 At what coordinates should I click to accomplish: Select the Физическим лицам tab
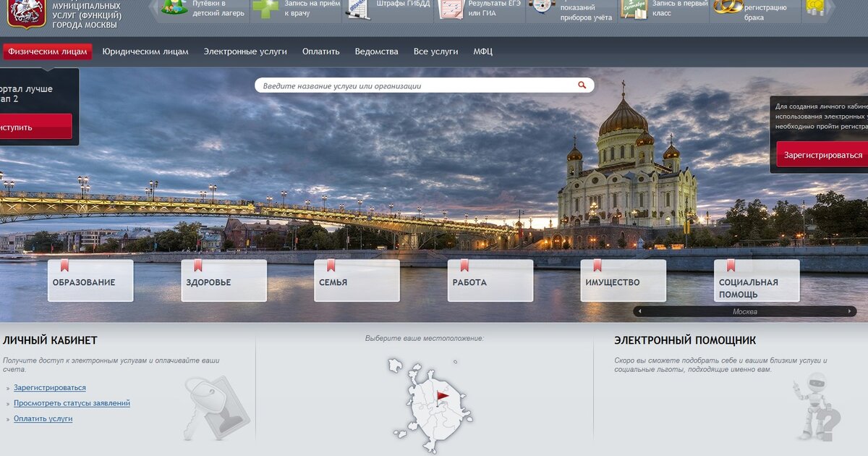tap(48, 51)
